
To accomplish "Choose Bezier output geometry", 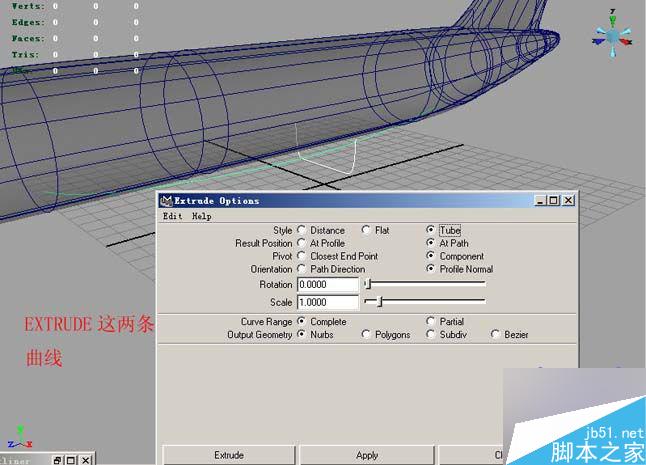I will (495, 334).
